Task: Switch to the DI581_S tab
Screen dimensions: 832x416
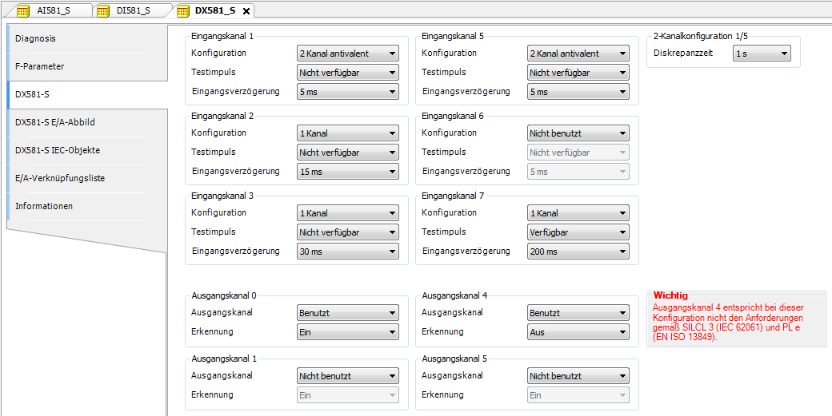Action: click(132, 10)
